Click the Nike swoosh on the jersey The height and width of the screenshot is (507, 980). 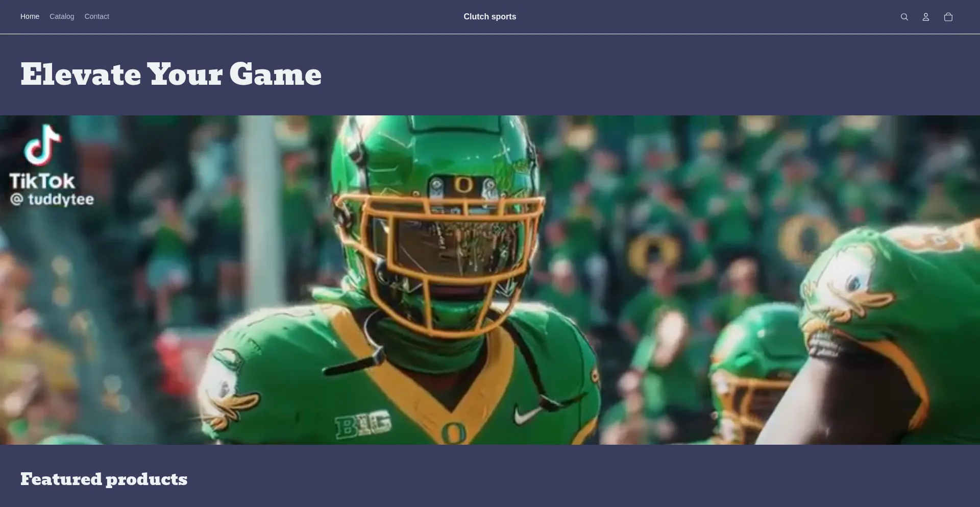pos(525,414)
